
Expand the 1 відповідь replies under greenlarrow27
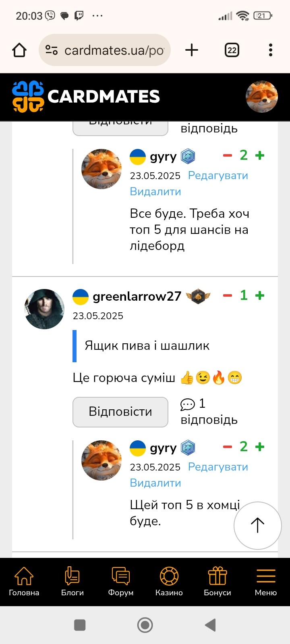tap(209, 411)
